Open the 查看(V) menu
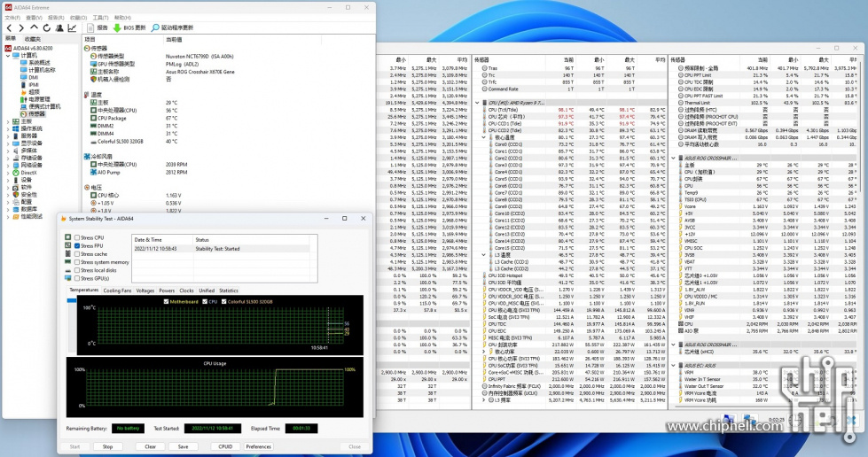The width and height of the screenshot is (868, 457). (34, 18)
